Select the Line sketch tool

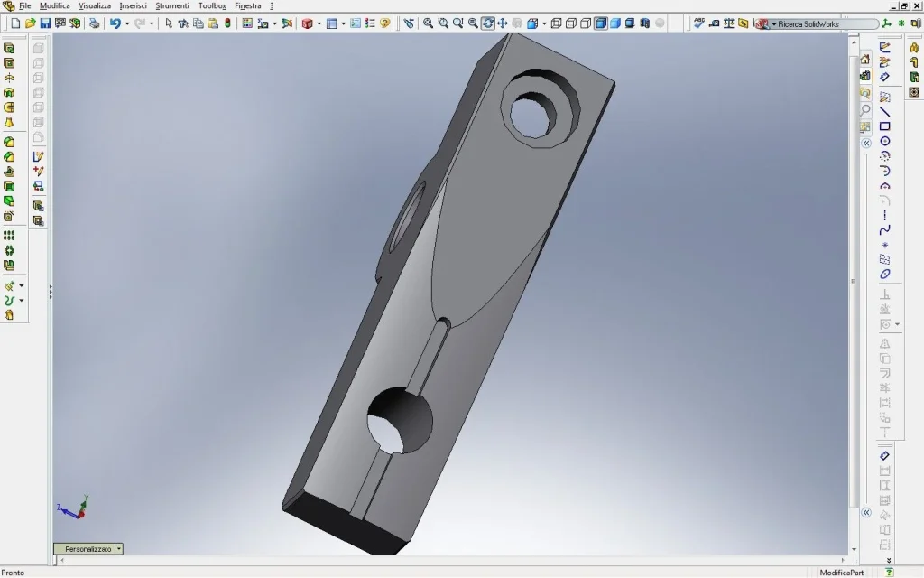click(x=885, y=112)
